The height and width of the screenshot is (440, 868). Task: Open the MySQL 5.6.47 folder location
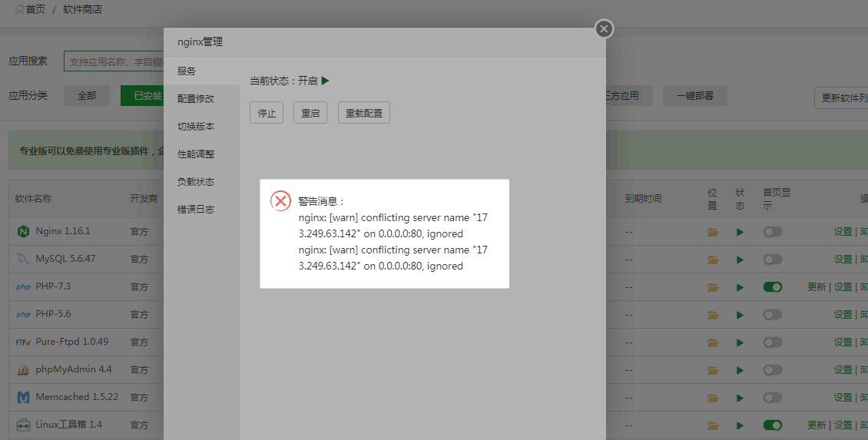713,260
